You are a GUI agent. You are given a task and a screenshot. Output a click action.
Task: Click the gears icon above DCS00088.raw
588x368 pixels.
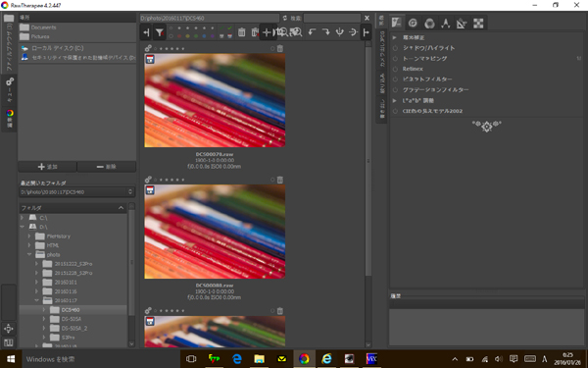148,180
